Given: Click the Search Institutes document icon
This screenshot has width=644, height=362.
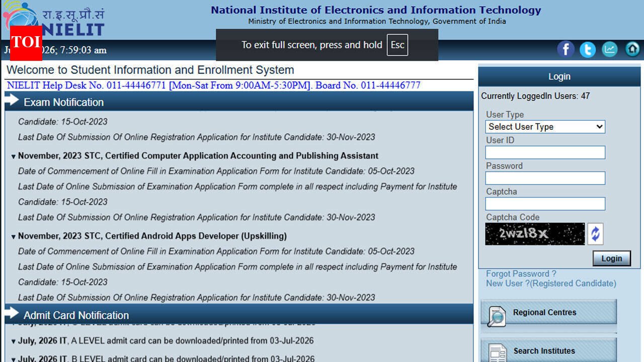Looking at the screenshot, I should 498,352.
